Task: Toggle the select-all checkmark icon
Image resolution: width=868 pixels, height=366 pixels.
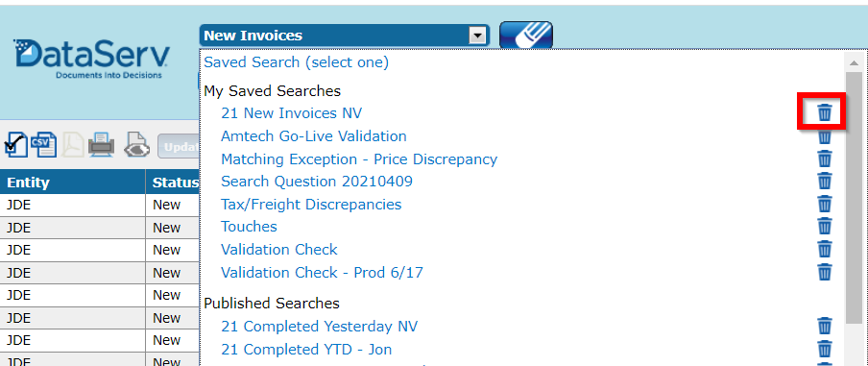Action: 15,146
